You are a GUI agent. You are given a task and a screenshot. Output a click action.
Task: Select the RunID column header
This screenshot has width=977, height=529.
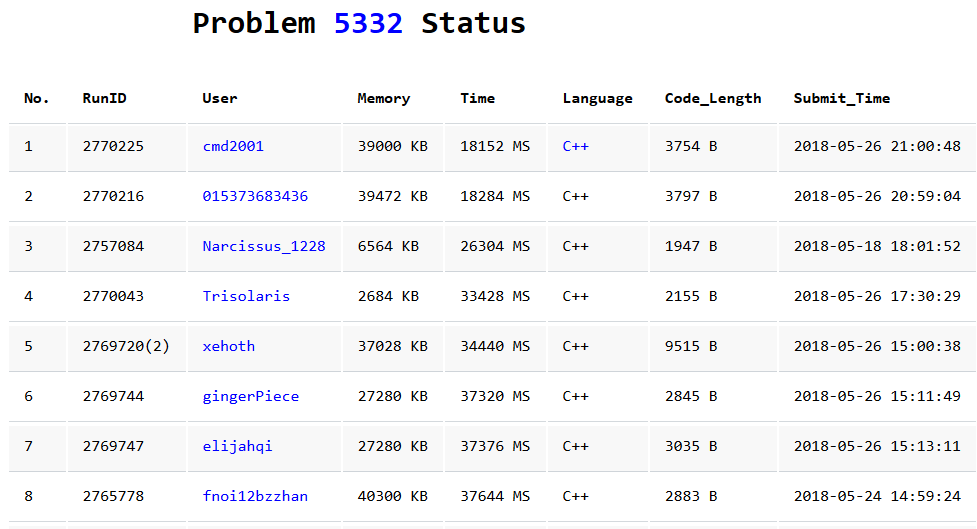[x=104, y=98]
